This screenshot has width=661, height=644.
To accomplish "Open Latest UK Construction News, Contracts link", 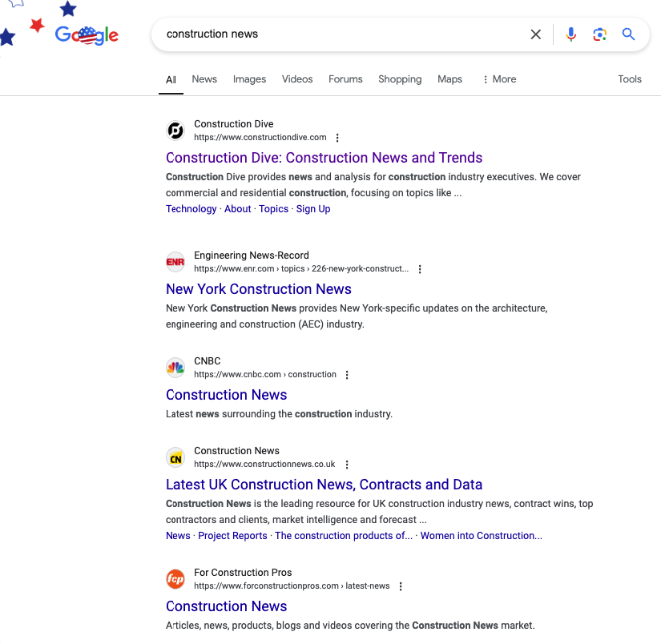I will click(324, 485).
